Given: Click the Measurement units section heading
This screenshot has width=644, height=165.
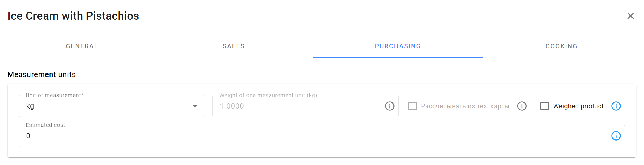Looking at the screenshot, I should click(42, 75).
